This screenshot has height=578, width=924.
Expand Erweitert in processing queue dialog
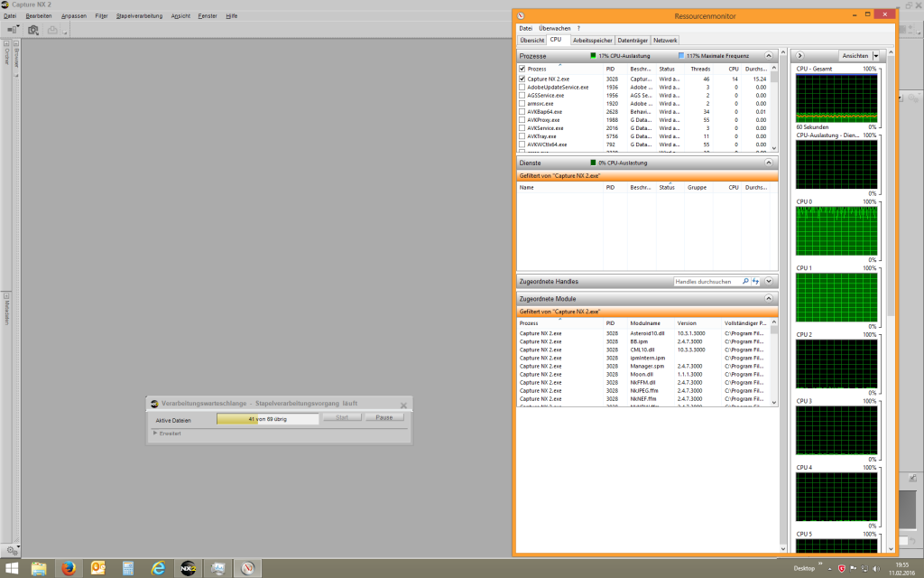click(155, 433)
